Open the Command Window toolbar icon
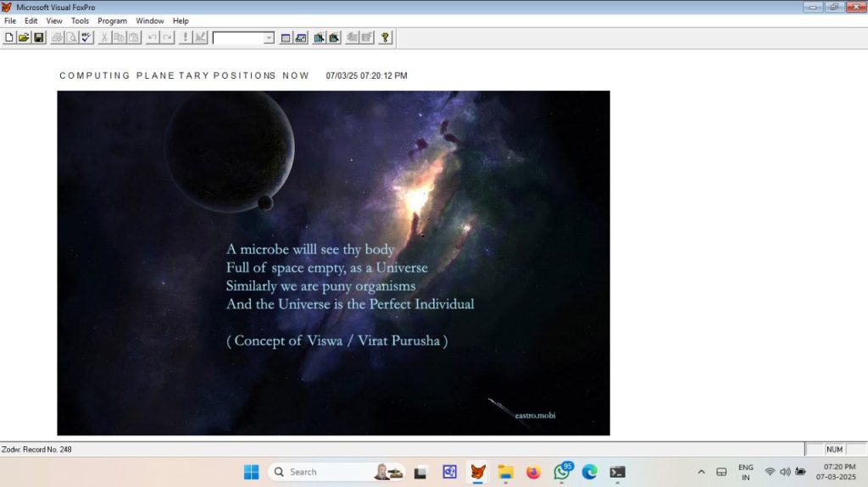The width and height of the screenshot is (868, 487). (x=286, y=37)
